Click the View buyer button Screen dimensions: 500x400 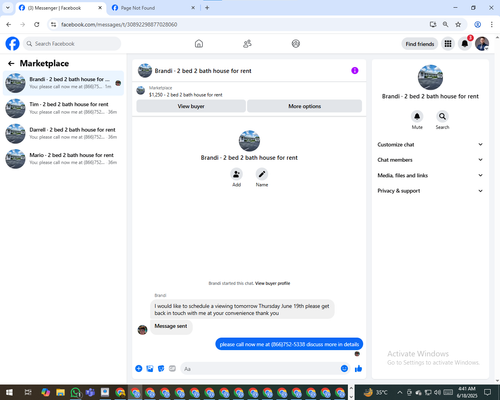tap(191, 106)
